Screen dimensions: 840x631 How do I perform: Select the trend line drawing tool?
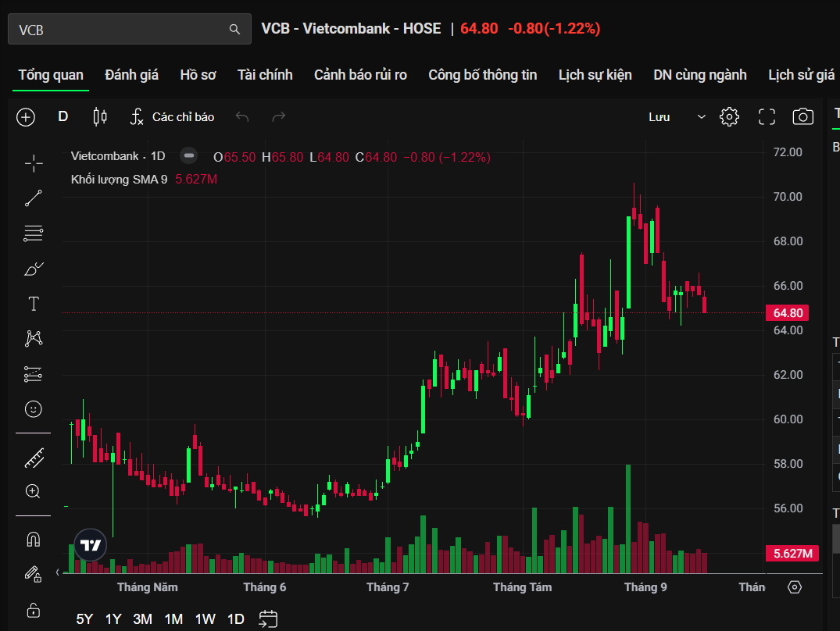pyautogui.click(x=34, y=198)
